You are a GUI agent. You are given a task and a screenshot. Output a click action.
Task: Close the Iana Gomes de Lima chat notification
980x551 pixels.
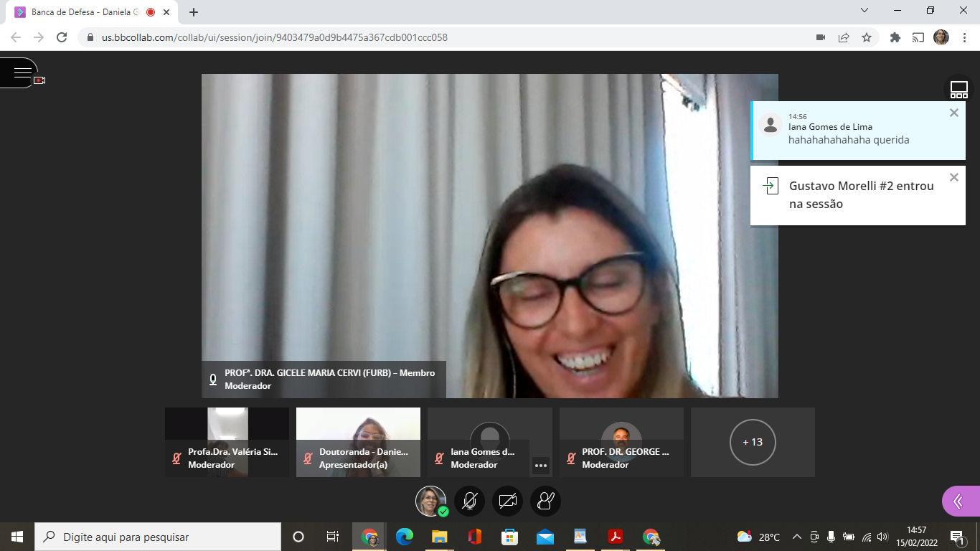[x=953, y=113]
